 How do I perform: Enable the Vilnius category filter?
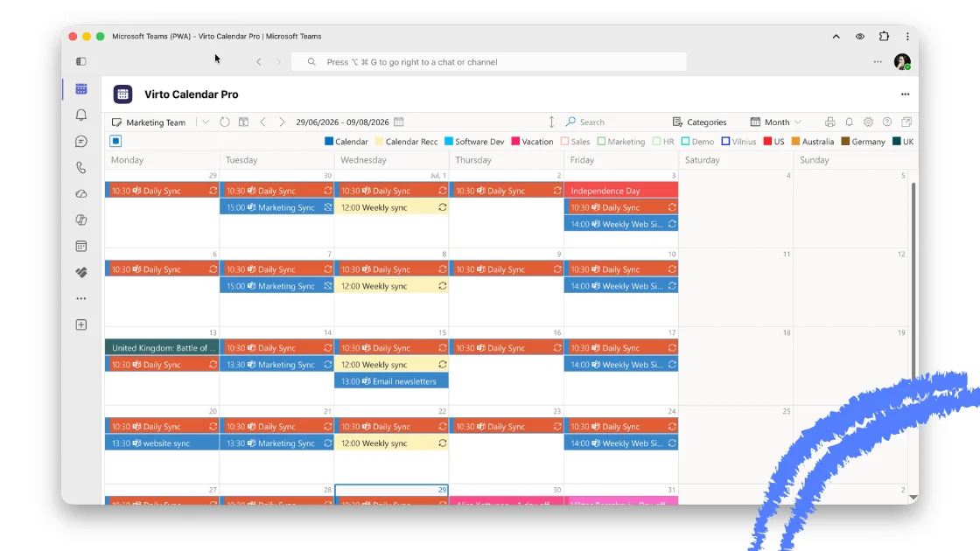tap(738, 141)
